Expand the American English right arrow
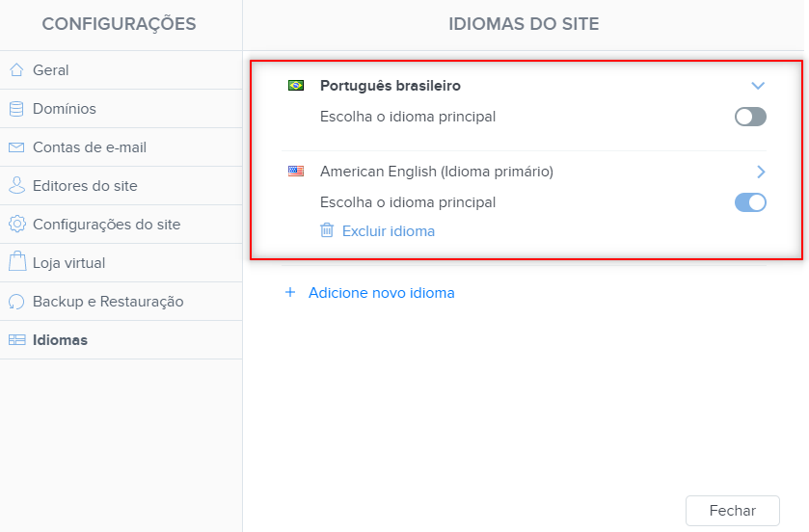809x532 pixels. coord(761,172)
